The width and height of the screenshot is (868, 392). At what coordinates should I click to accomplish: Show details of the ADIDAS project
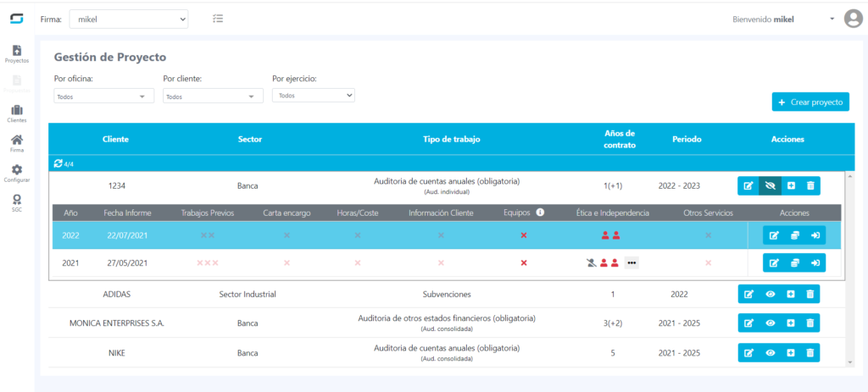pyautogui.click(x=770, y=294)
